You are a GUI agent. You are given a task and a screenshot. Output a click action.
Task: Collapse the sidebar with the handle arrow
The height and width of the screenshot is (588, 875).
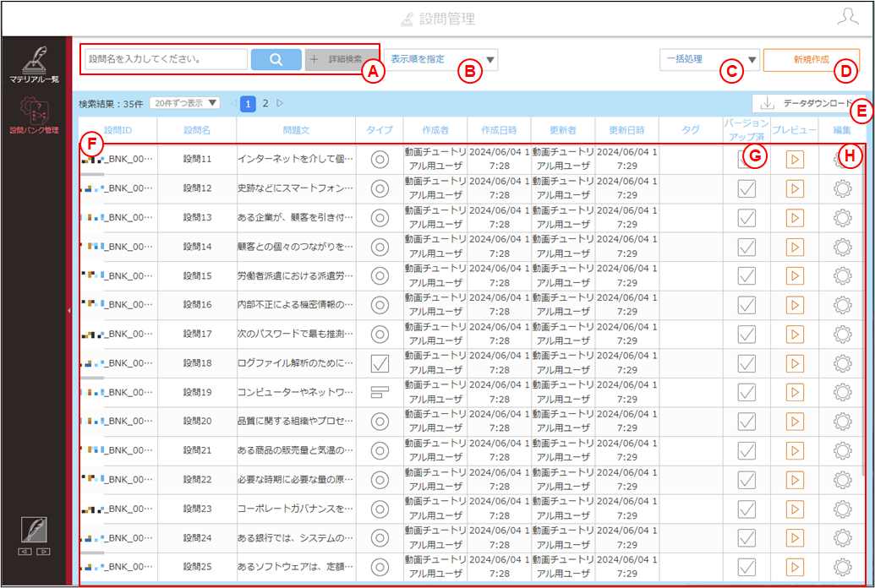click(69, 310)
